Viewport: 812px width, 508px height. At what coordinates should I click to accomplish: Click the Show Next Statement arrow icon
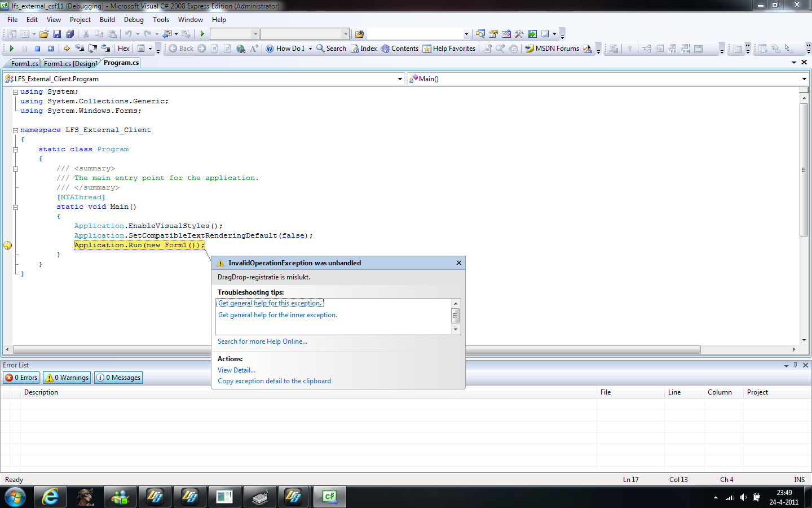point(67,49)
